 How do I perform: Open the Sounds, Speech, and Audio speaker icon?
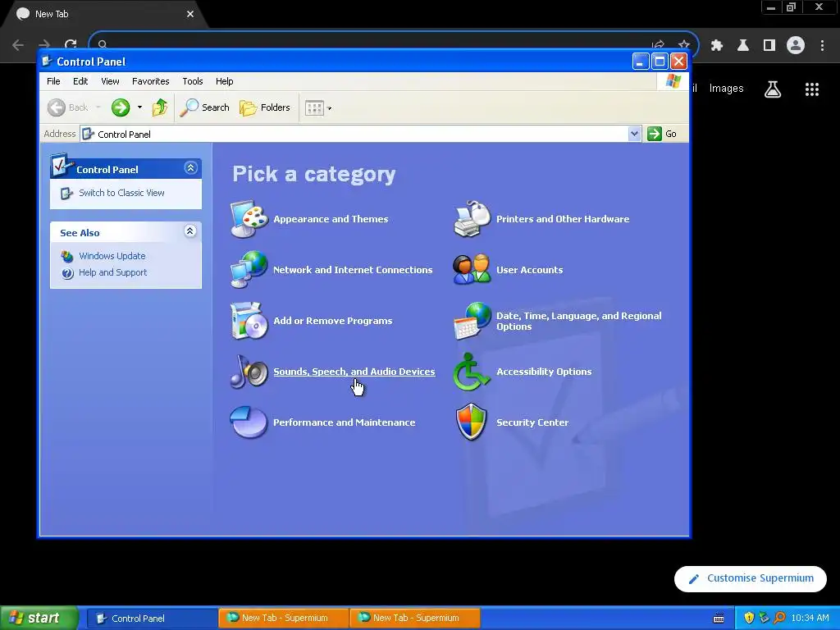click(249, 372)
